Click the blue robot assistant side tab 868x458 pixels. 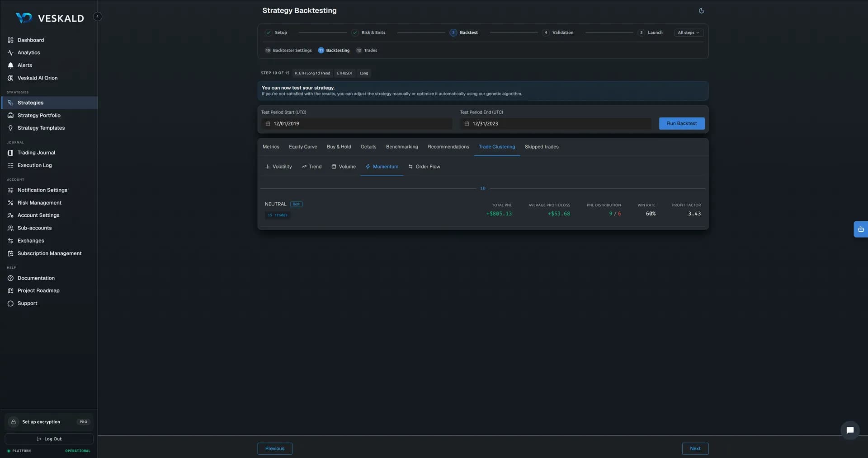pos(861,229)
